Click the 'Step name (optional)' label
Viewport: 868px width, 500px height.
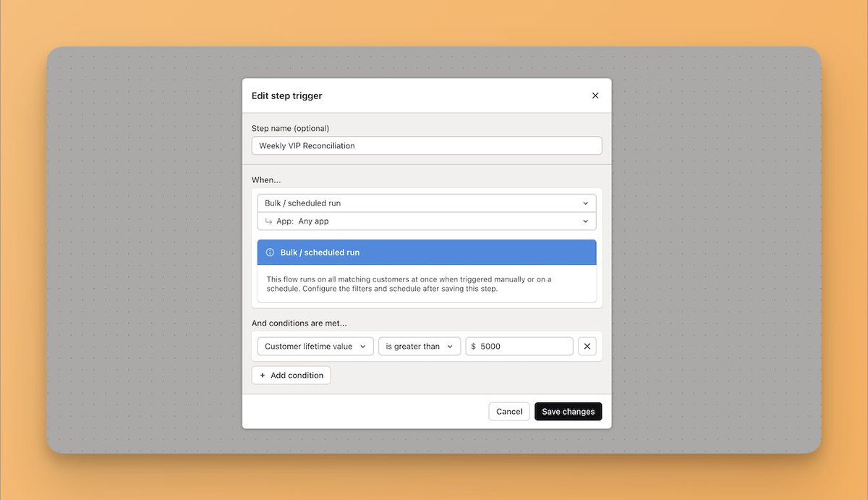(x=290, y=128)
